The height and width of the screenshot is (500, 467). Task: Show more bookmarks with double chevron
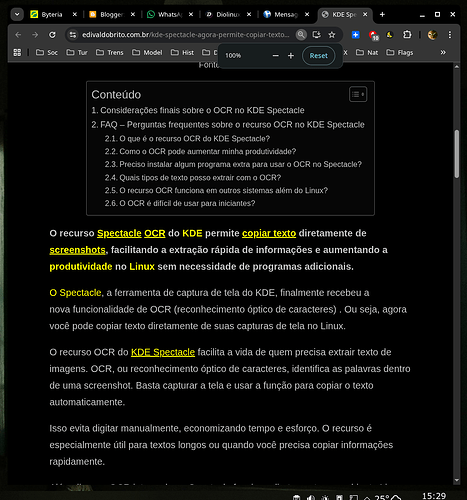[443, 52]
